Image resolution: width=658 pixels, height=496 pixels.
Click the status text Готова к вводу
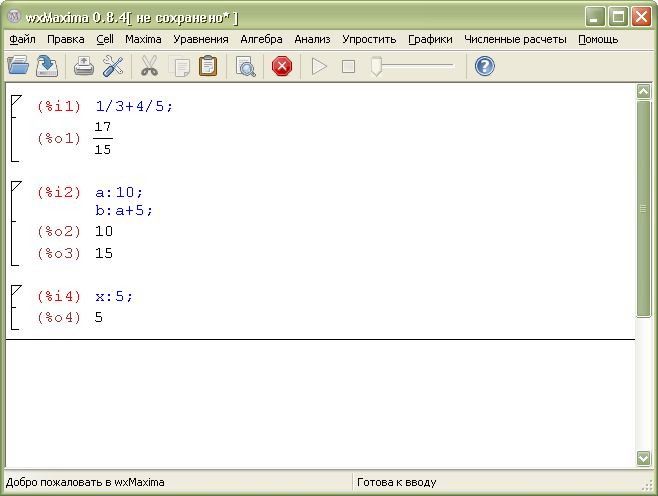(397, 482)
